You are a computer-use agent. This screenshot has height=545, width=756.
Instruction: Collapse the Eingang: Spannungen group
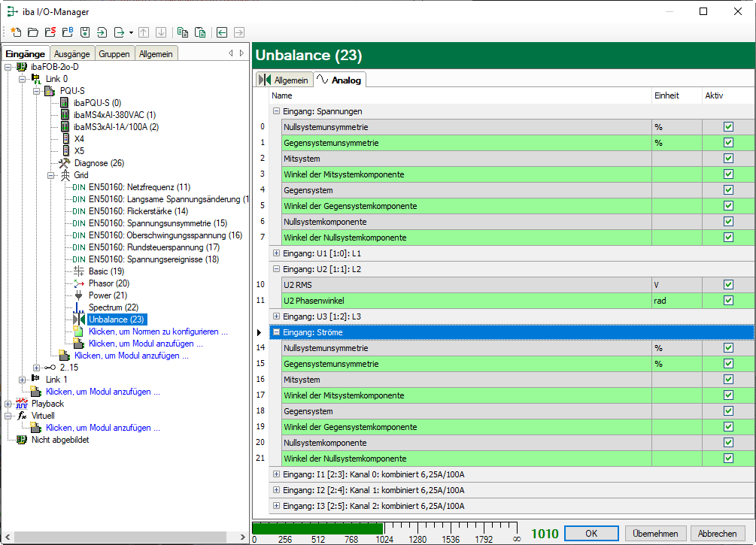pos(276,111)
